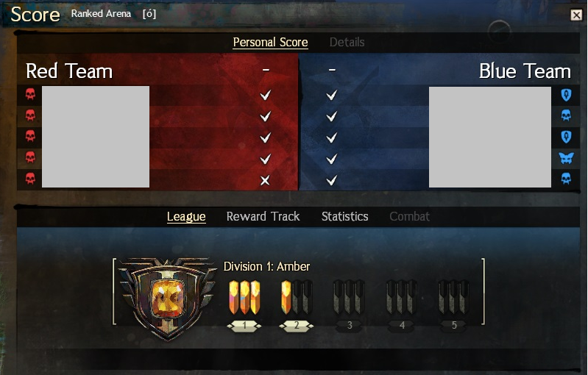Click the blue team butterfly mask icon
The image size is (588, 375).
566,158
